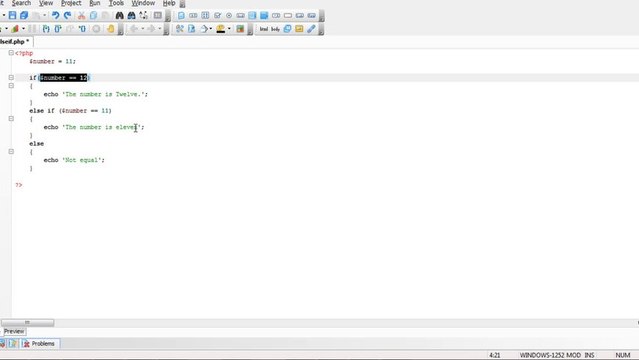Click the $number = 11 assignment line
The image size is (639, 360).
pyautogui.click(x=52, y=62)
